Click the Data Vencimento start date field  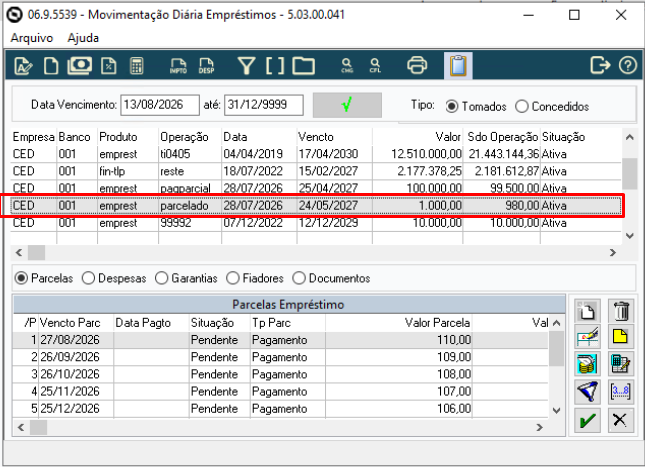click(160, 105)
